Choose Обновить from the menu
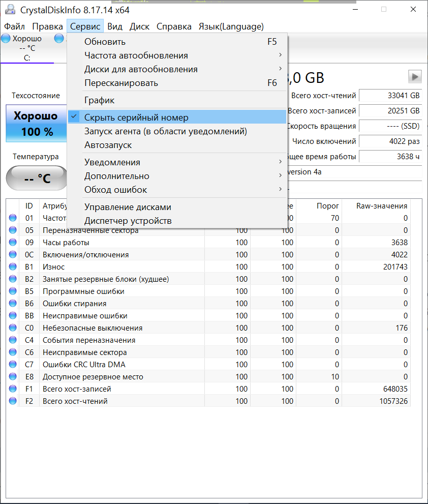The width and height of the screenshot is (428, 504). (177, 42)
